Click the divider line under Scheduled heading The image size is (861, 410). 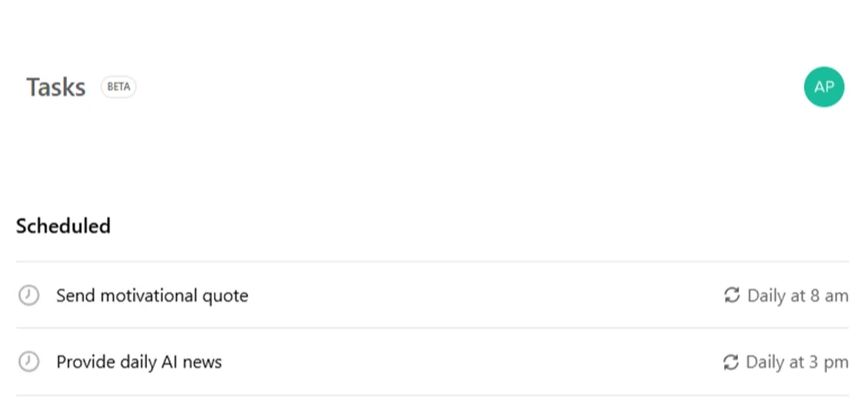point(432,262)
